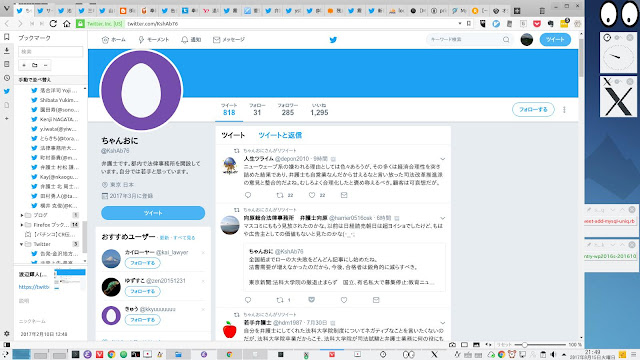This screenshot has width=640, height=360.
Task: Open the History clock panel in sidebar
Action: pyautogui.click(x=7, y=78)
